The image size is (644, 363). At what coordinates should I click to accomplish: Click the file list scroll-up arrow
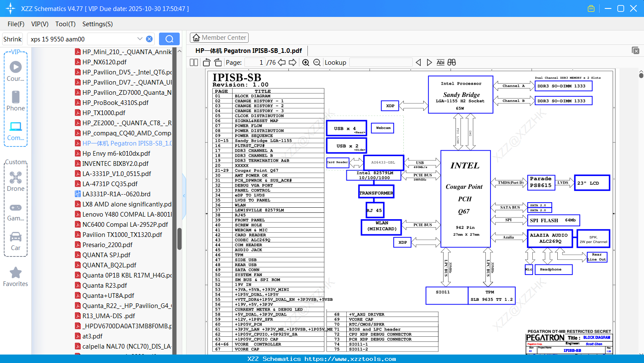[179, 51]
